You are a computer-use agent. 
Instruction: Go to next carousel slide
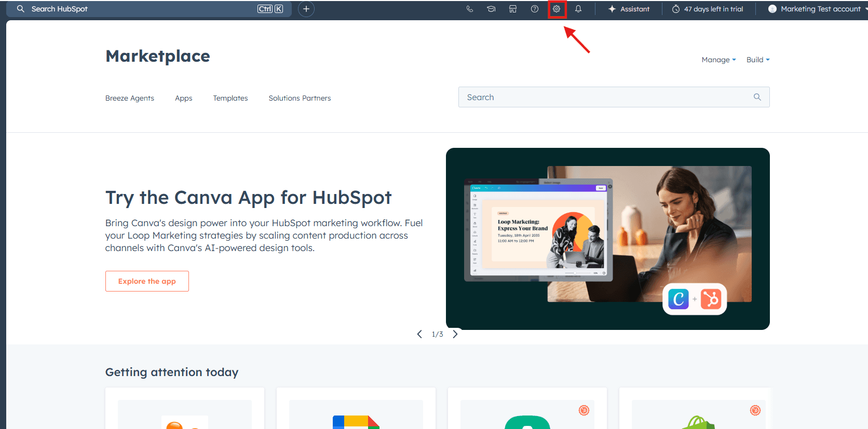coord(455,334)
